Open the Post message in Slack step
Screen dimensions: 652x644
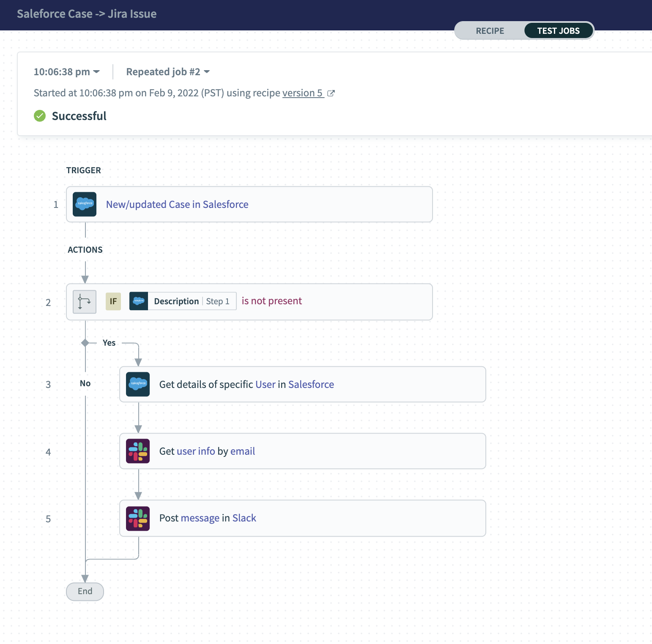(208, 518)
